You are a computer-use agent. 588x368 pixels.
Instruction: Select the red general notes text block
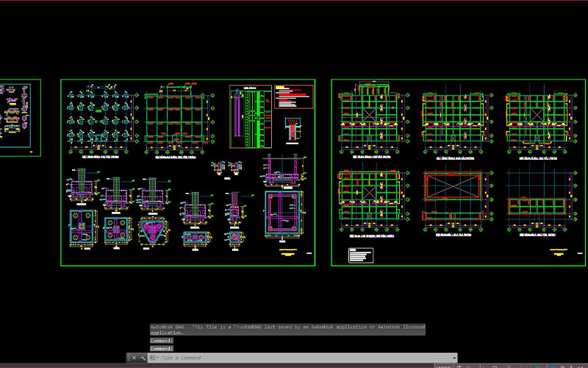[292, 96]
